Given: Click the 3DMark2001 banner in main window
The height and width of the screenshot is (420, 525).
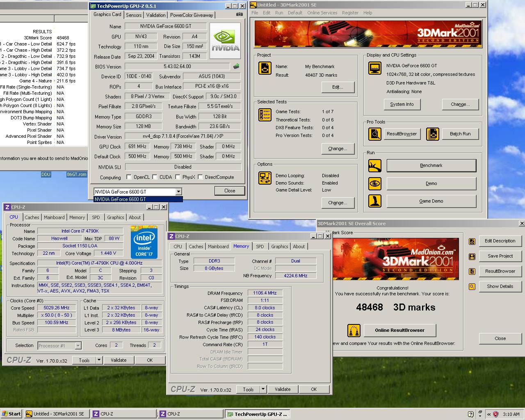Looking at the screenshot, I should tap(368, 34).
